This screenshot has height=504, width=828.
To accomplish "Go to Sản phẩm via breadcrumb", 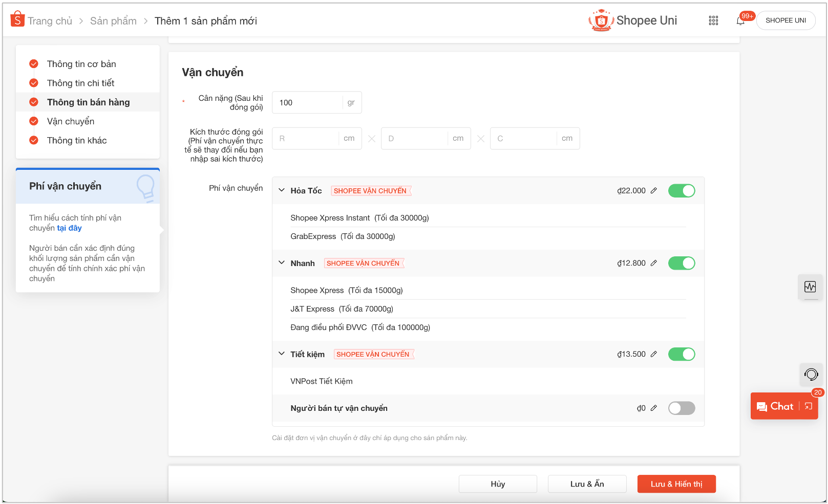I will click(x=113, y=20).
